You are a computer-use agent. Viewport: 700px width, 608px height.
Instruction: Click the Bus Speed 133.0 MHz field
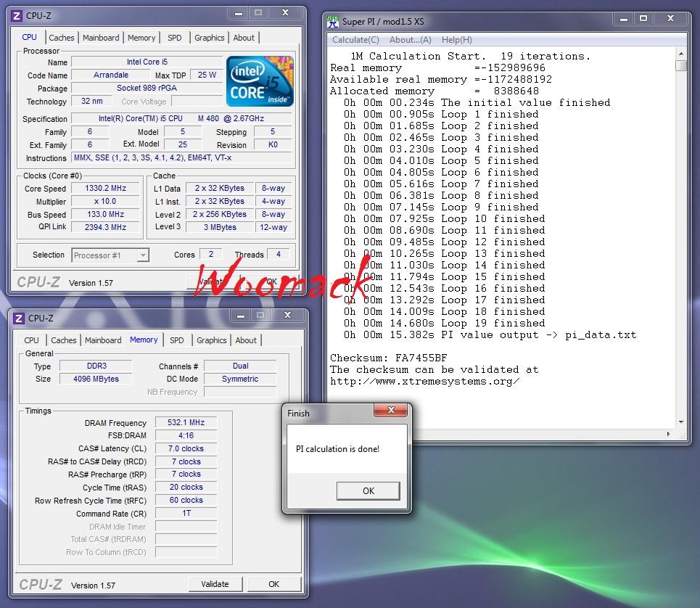coord(105,214)
